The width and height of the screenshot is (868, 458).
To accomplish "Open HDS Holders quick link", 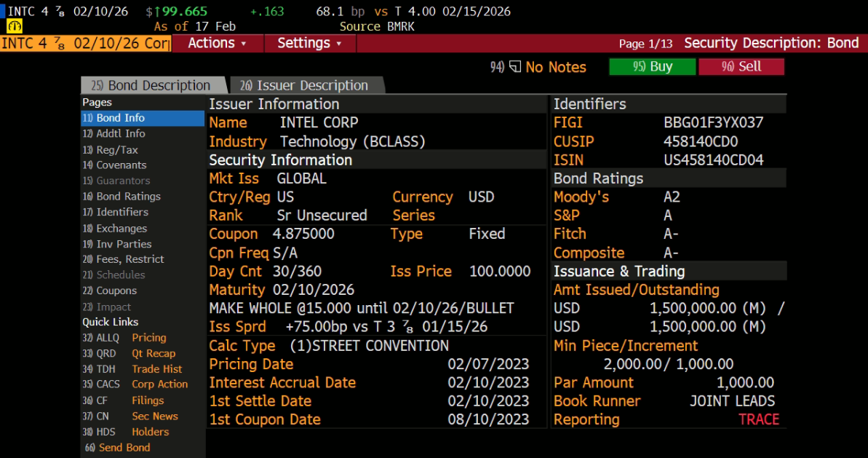I will pos(126,432).
